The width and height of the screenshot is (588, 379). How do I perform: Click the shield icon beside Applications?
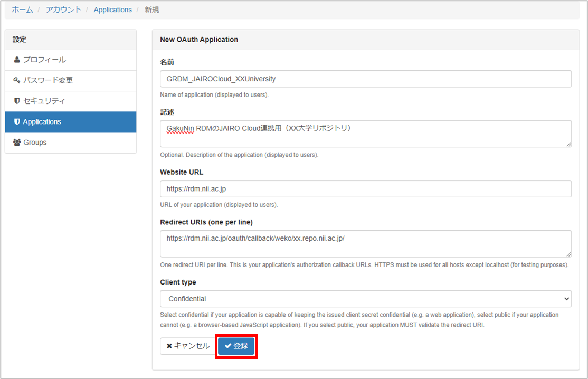tap(17, 122)
